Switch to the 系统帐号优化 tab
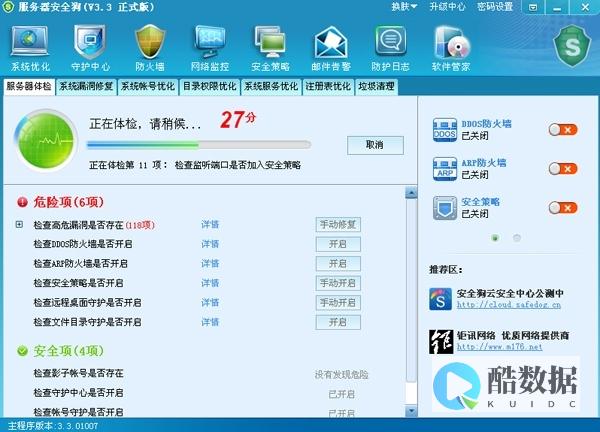The height and width of the screenshot is (432, 600). (x=148, y=86)
